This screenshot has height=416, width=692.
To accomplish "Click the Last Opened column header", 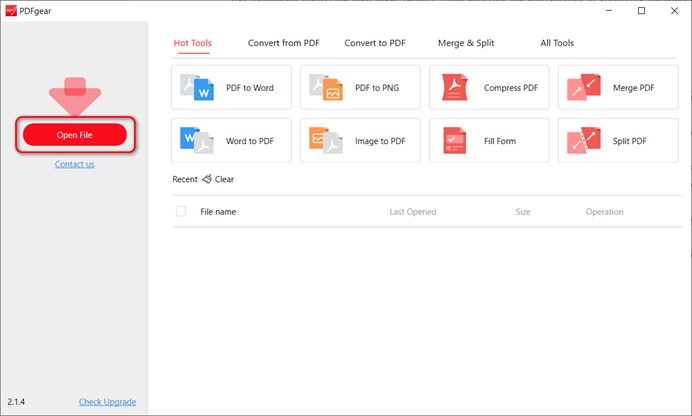I will (x=413, y=212).
